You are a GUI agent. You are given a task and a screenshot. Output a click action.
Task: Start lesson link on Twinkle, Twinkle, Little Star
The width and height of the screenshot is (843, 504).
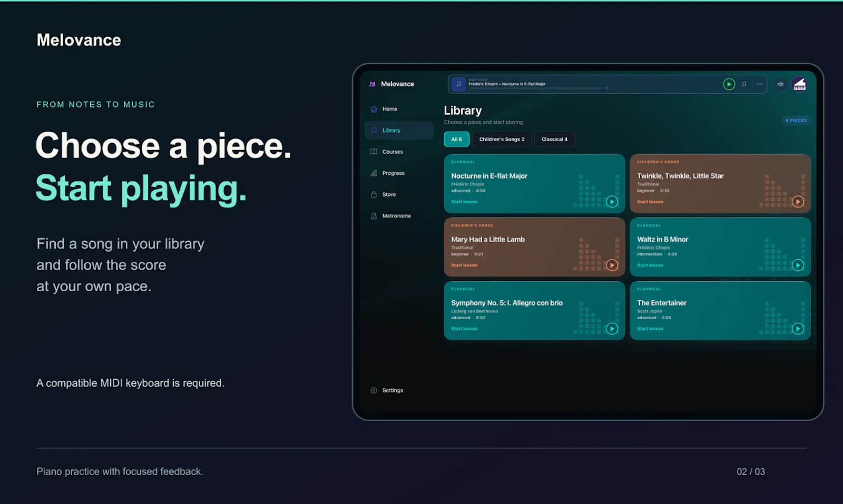(x=650, y=202)
